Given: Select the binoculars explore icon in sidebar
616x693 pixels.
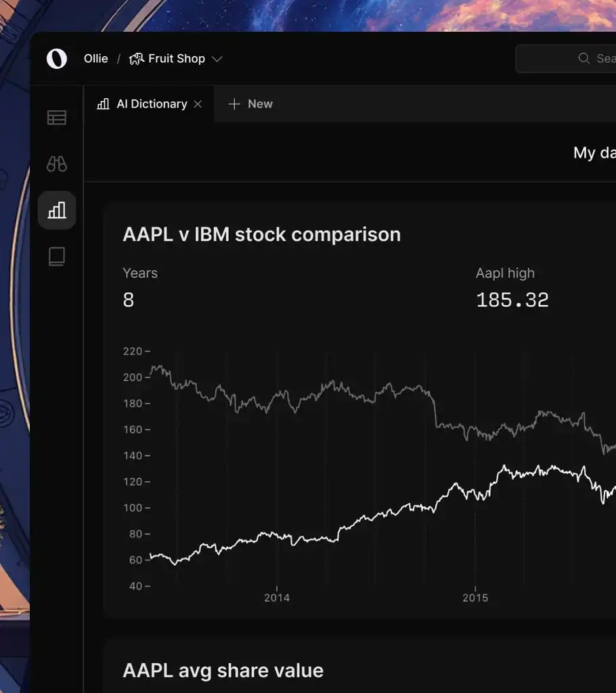Looking at the screenshot, I should point(57,164).
